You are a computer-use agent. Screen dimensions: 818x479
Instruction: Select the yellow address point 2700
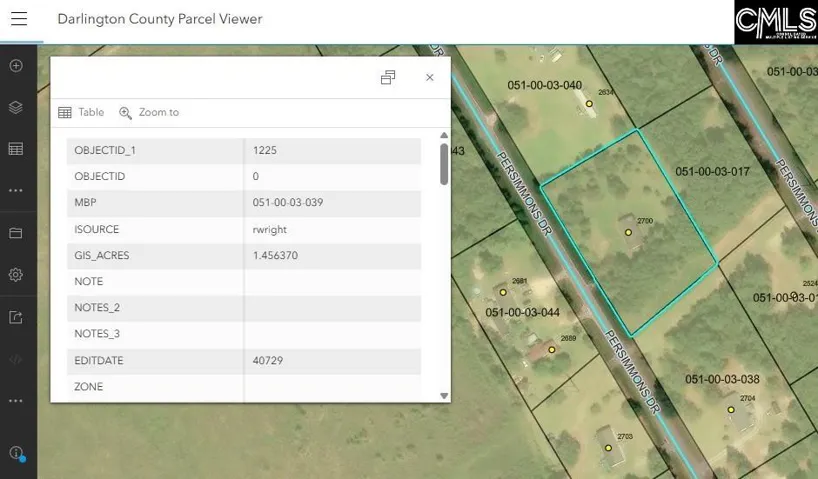pos(629,232)
